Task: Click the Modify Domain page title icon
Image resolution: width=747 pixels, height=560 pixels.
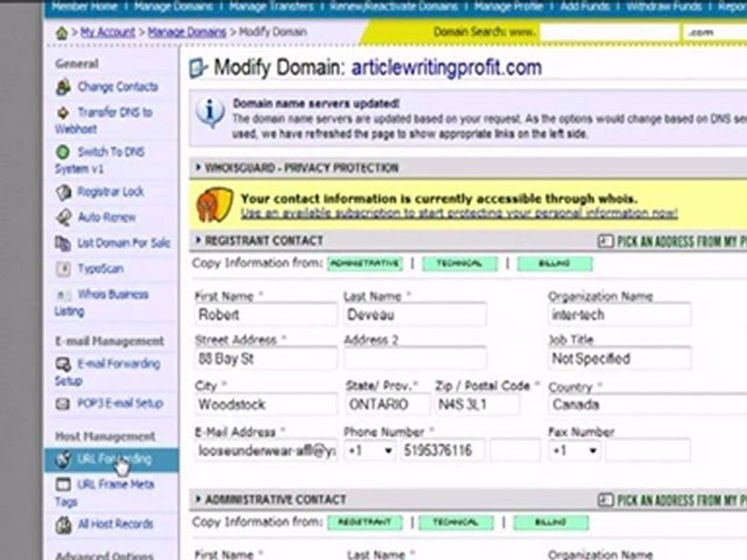Action: [198, 68]
